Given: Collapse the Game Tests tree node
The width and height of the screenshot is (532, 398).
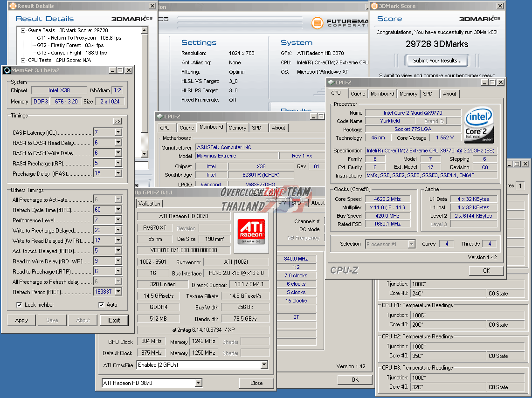Looking at the screenshot, I should coord(23,30).
